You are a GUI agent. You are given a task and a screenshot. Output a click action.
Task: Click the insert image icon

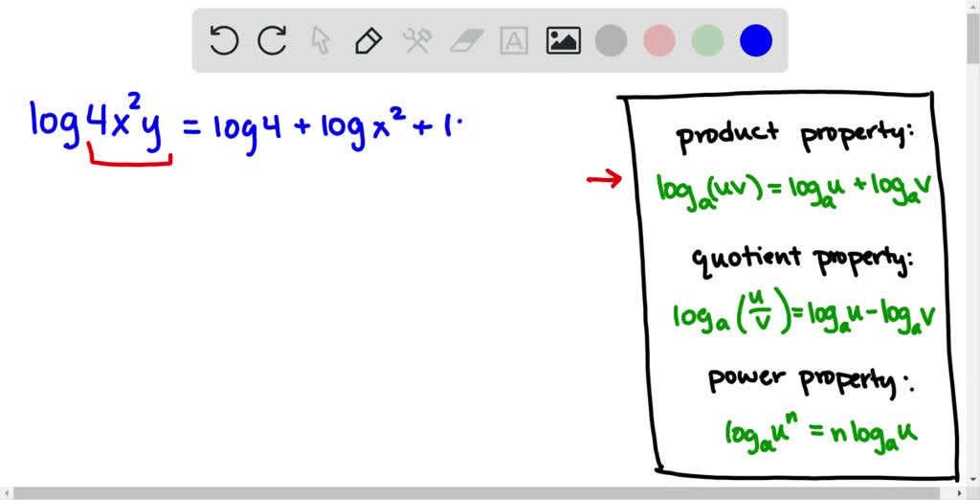(x=564, y=40)
